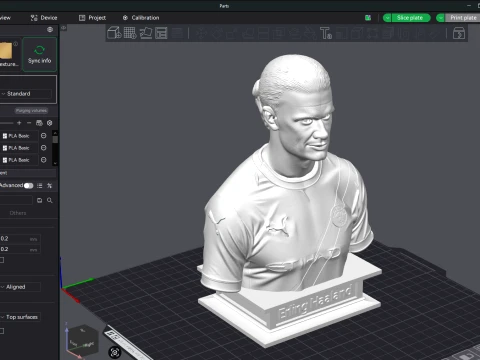
Task: Select the Scale tool in toolbar
Action: pos(232,33)
